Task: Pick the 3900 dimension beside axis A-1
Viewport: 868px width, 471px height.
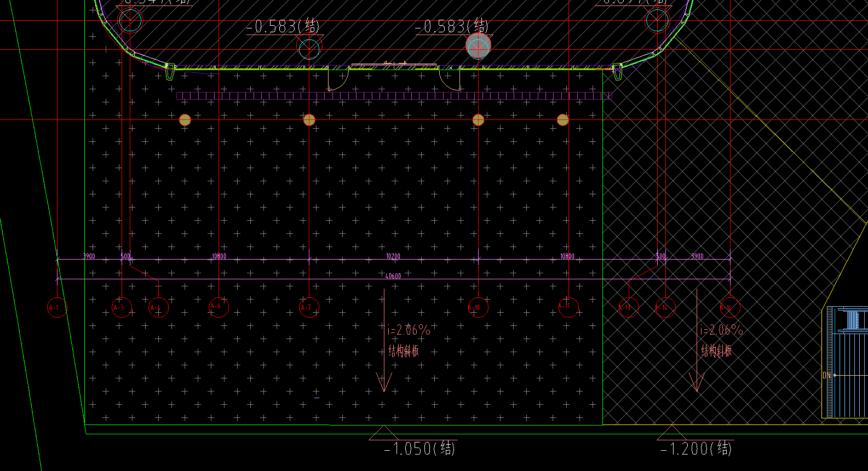Action: click(89, 256)
